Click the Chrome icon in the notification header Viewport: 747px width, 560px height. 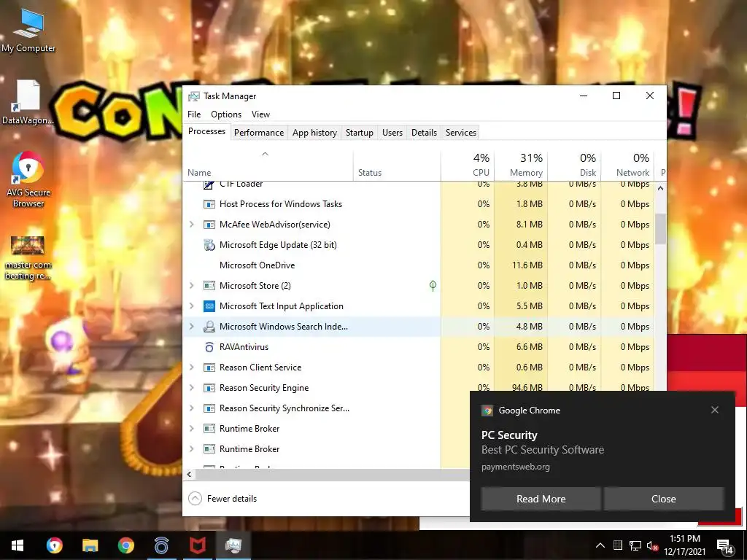(x=487, y=411)
